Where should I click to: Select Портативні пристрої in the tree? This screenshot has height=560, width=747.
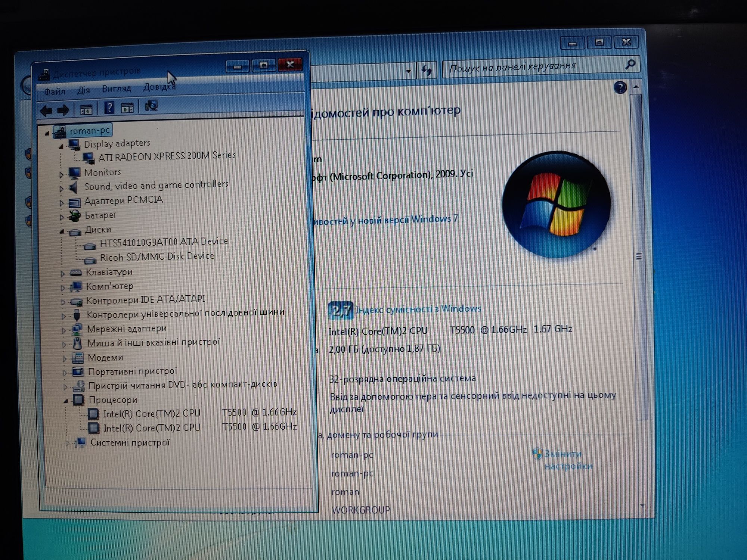(132, 371)
